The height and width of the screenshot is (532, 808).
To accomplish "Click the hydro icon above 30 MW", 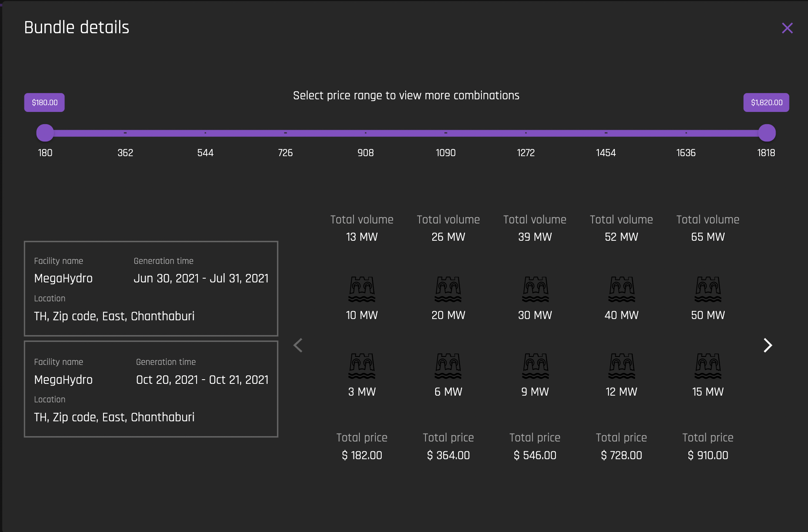I will click(535, 289).
